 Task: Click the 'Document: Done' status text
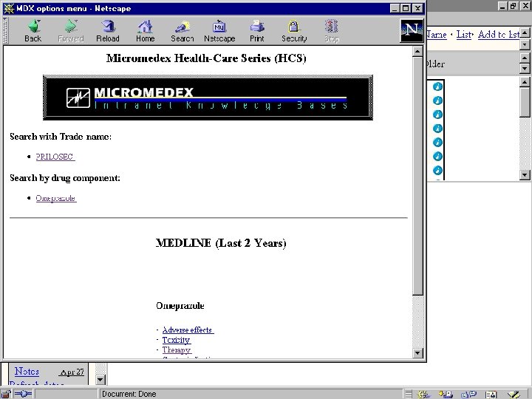[129, 395]
